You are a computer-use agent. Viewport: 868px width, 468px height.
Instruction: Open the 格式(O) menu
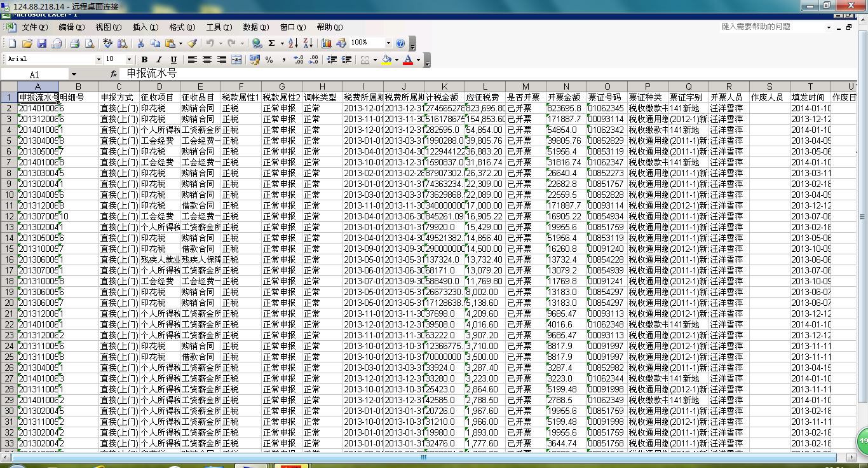pyautogui.click(x=182, y=27)
